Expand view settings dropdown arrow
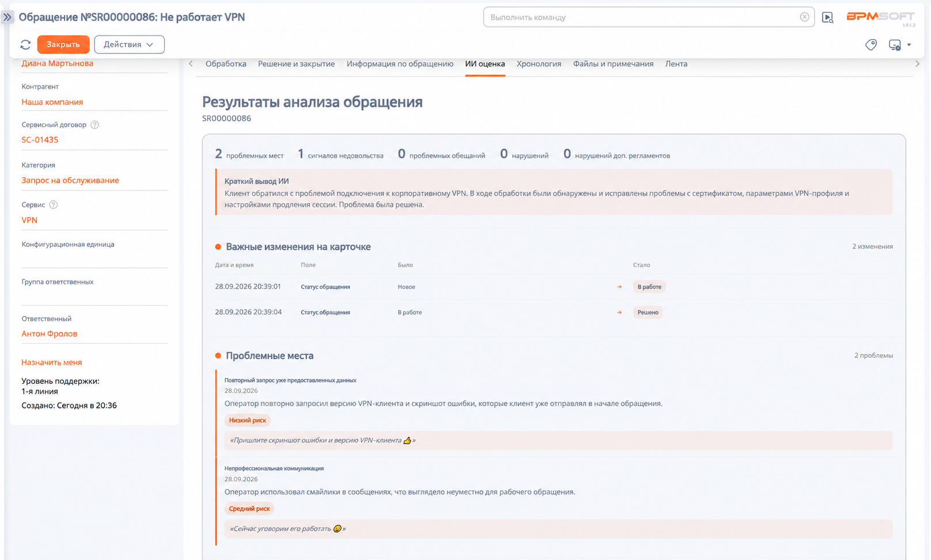The height and width of the screenshot is (560, 931). [x=909, y=44]
